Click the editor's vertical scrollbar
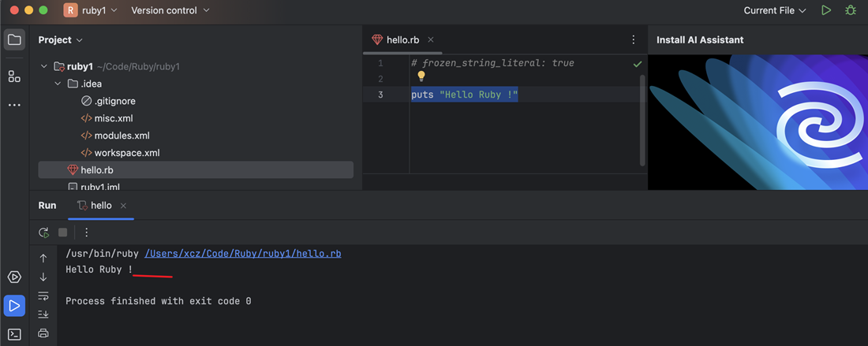 tap(642, 118)
